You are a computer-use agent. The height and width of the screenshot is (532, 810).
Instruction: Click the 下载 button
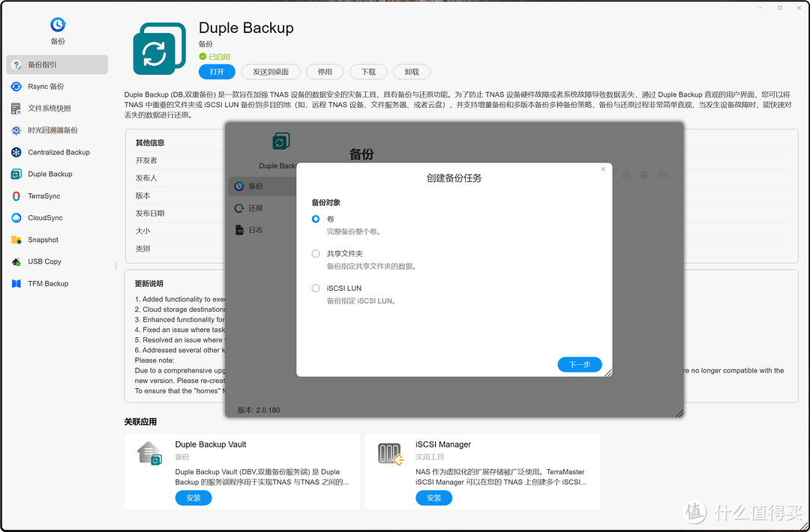[368, 72]
